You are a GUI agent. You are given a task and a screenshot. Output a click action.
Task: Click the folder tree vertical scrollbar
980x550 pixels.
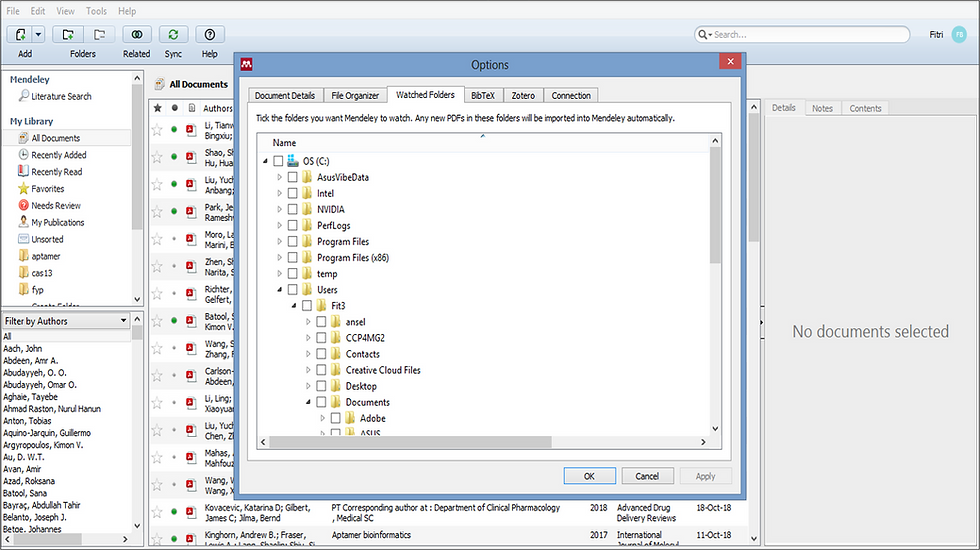tap(715, 205)
